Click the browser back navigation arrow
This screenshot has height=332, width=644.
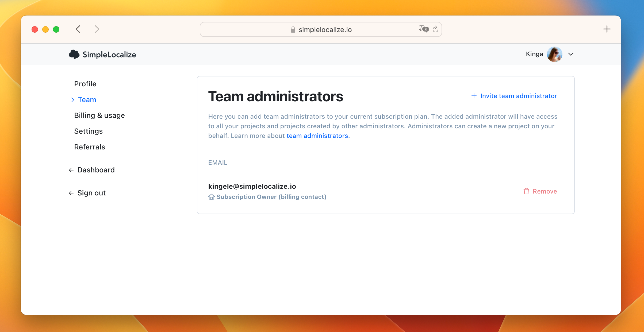(x=78, y=29)
